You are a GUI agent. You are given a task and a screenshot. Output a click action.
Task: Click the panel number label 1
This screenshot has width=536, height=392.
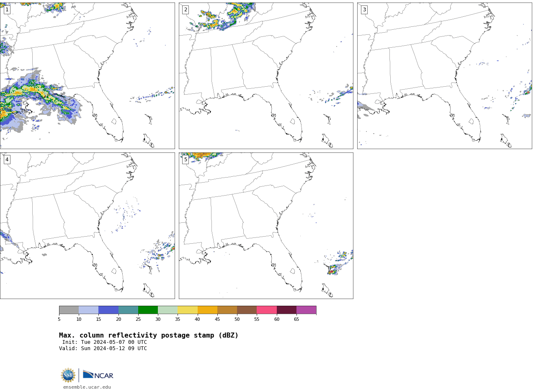click(x=7, y=10)
